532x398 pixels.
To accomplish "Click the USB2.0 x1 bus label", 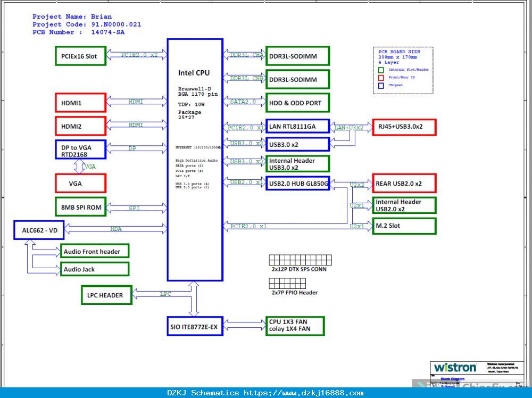I will [x=246, y=182].
